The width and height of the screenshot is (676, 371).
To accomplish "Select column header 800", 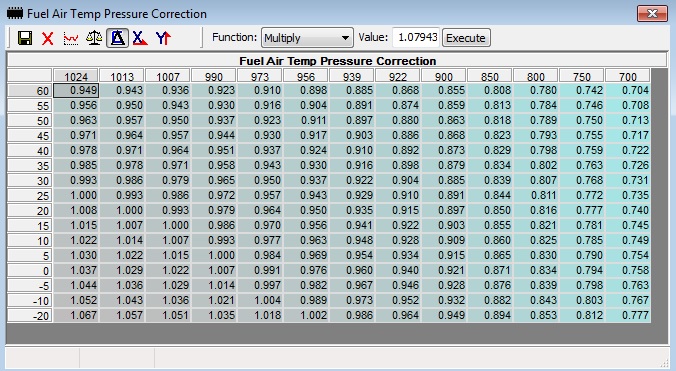I will point(535,76).
